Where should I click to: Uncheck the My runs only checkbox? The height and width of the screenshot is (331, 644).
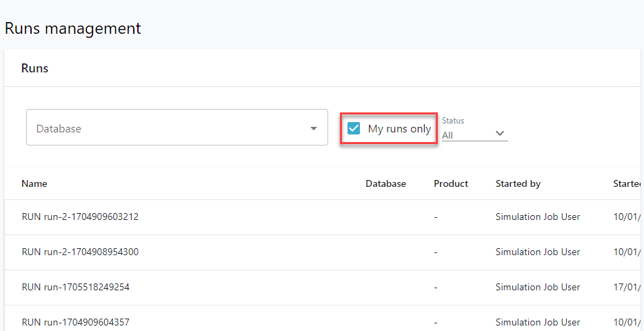(x=354, y=128)
